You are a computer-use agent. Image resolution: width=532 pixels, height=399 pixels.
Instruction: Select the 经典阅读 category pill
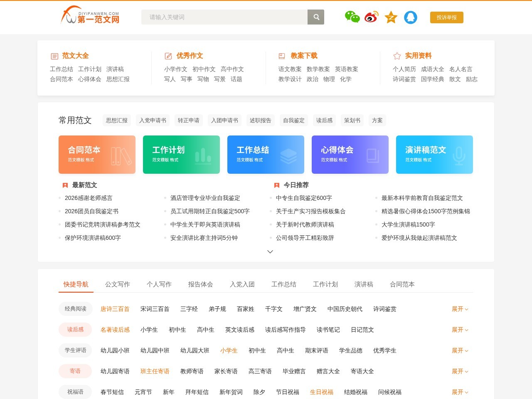pos(76,309)
